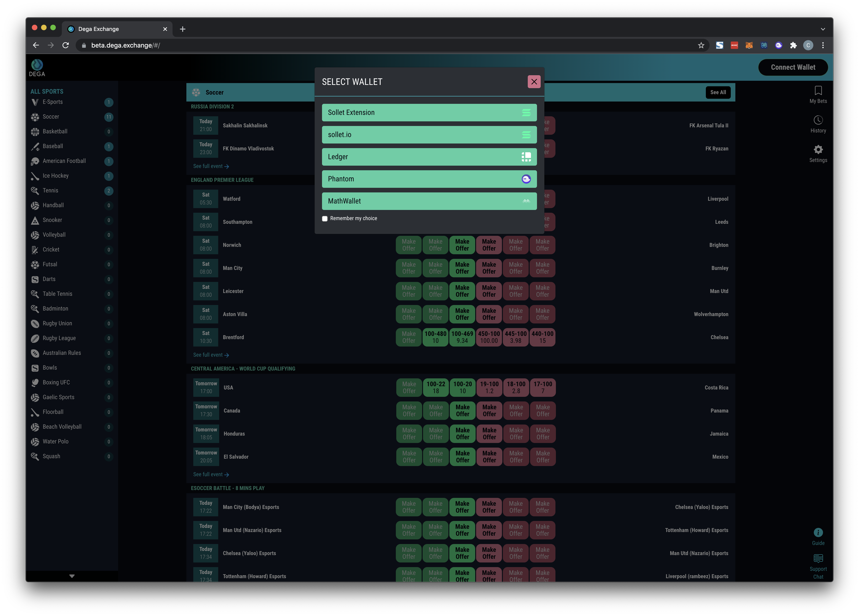Select Ice Hockey in the sports list
The width and height of the screenshot is (859, 616).
(x=55, y=176)
